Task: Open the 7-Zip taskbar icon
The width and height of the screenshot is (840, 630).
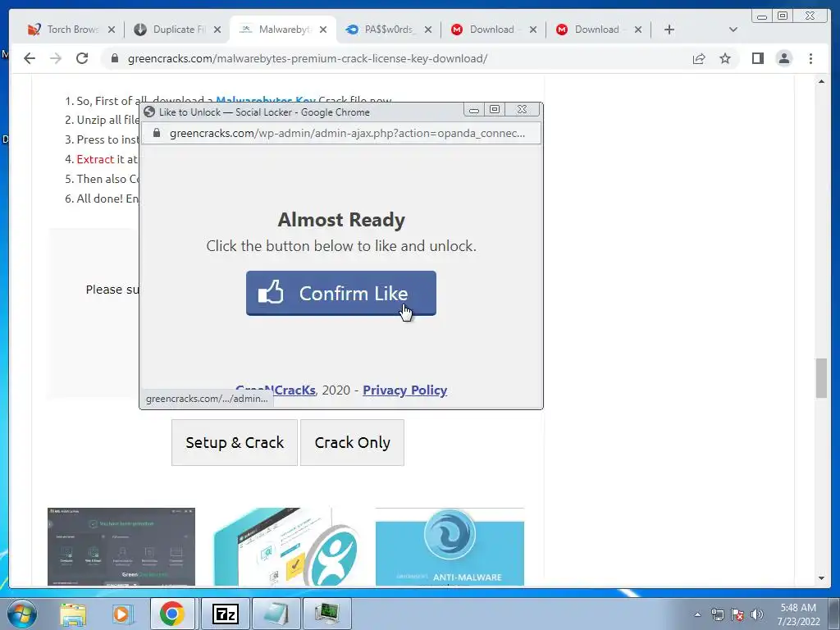Action: [225, 614]
